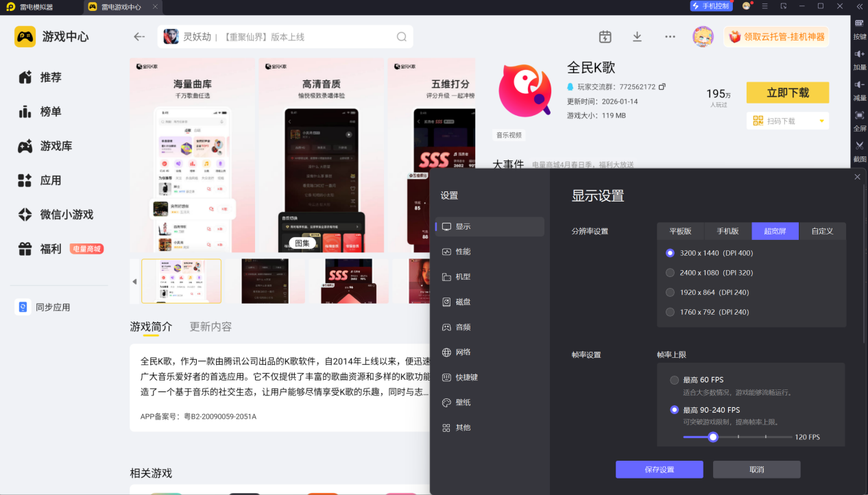Click the 同步应用 sync icon
This screenshot has height=495, width=868.
pos(23,307)
